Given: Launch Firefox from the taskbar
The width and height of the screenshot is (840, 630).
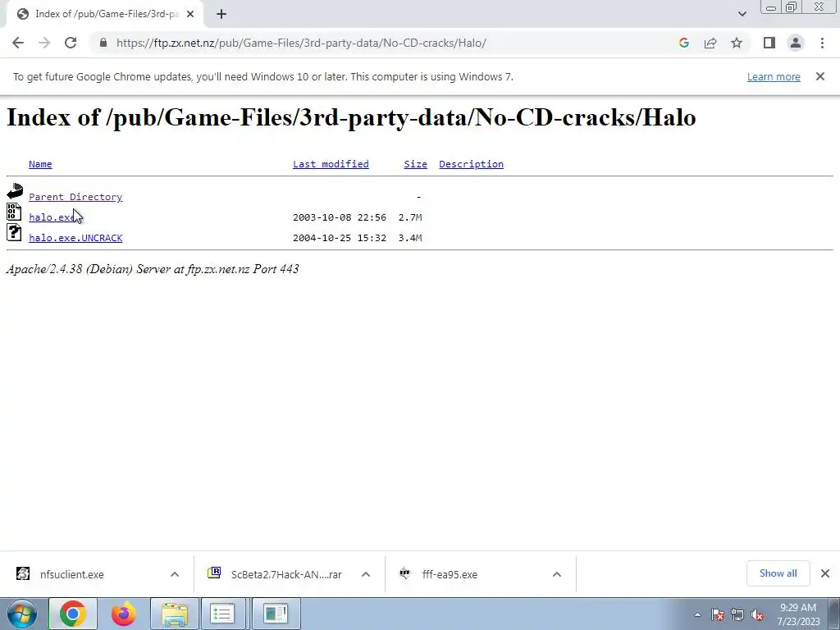Looking at the screenshot, I should (x=123, y=614).
